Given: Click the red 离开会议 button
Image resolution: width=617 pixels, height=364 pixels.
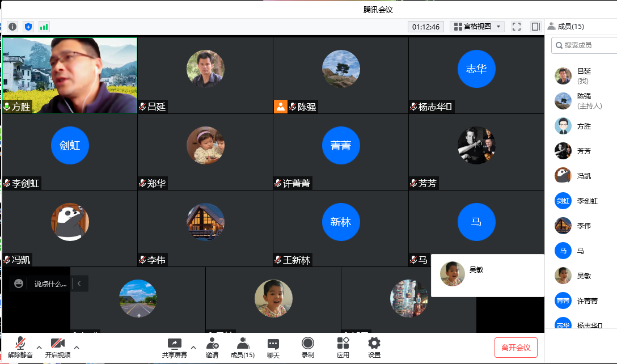Looking at the screenshot, I should tap(515, 348).
